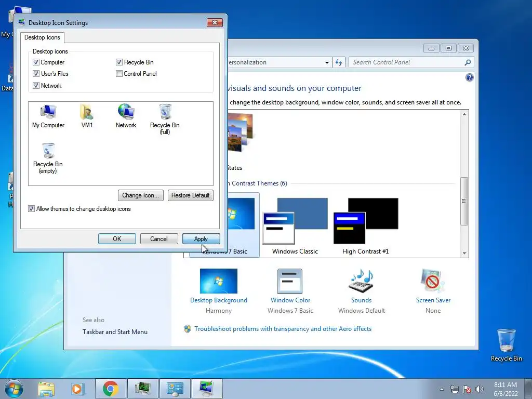532x399 pixels.
Task: Open the circuit-board monitor taskbar app
Action: click(143, 389)
